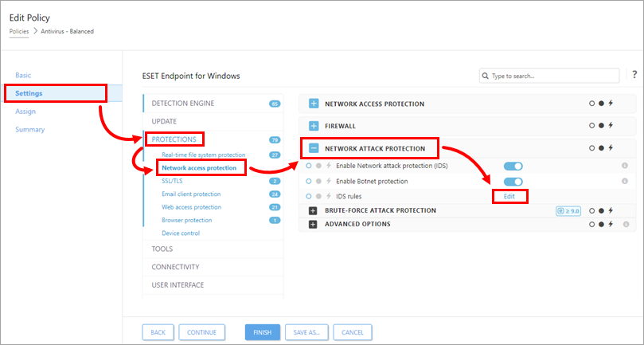Open SSL/TLS settings
This screenshot has width=644, height=345.
coord(172,181)
